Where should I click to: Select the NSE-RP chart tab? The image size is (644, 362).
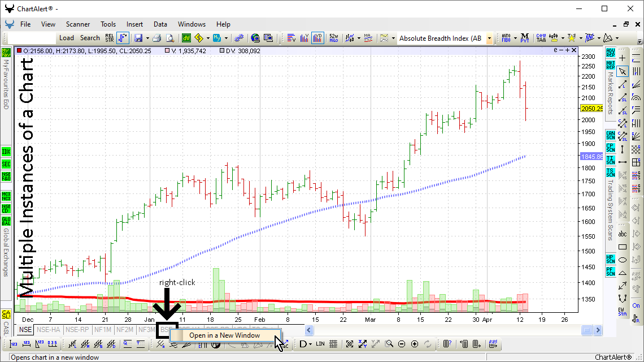click(77, 330)
